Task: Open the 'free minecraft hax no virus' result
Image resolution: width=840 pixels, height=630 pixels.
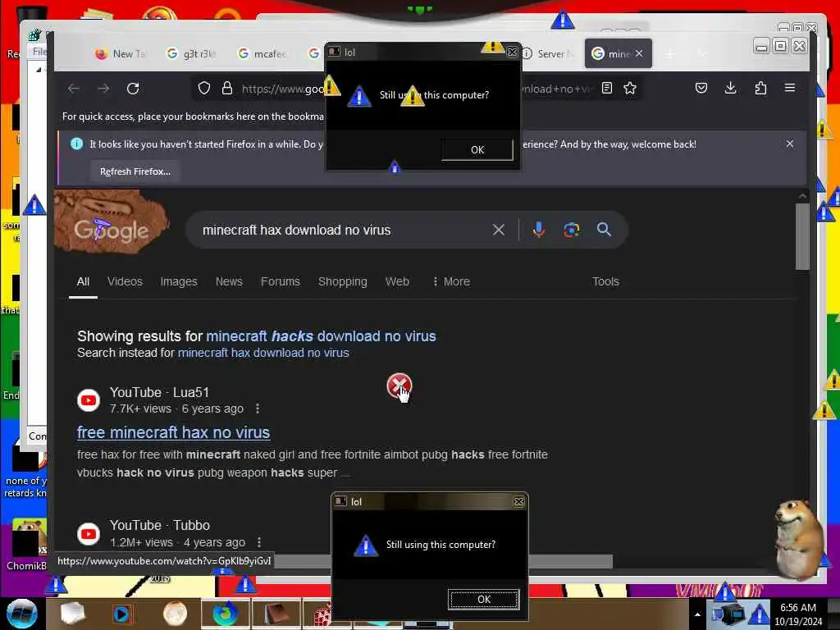Action: (174, 432)
